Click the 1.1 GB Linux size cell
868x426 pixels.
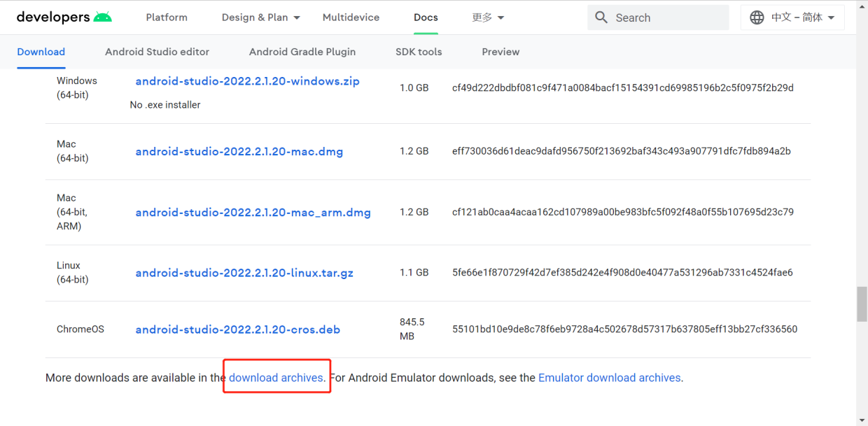tap(414, 273)
